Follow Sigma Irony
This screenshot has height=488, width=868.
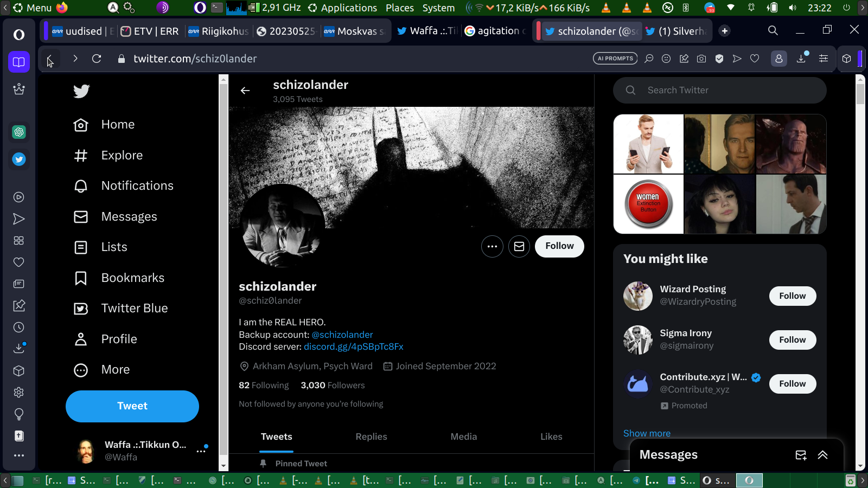pos(793,340)
